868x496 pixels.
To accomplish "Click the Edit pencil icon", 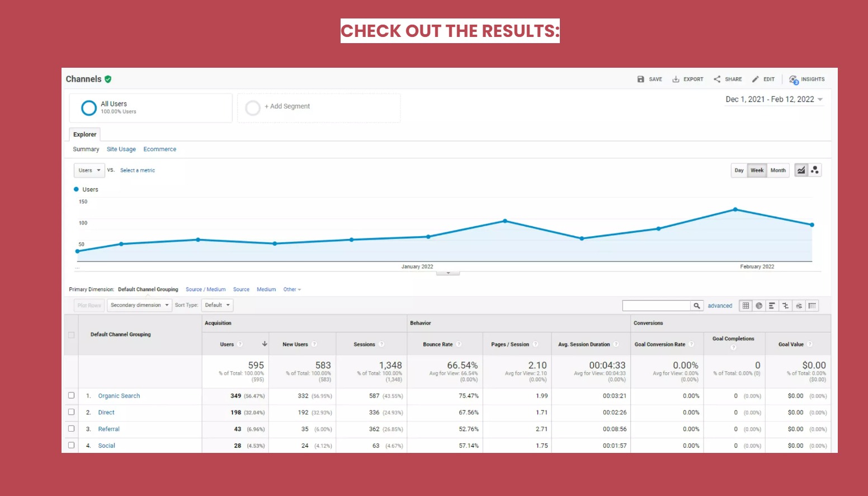I will [x=756, y=79].
